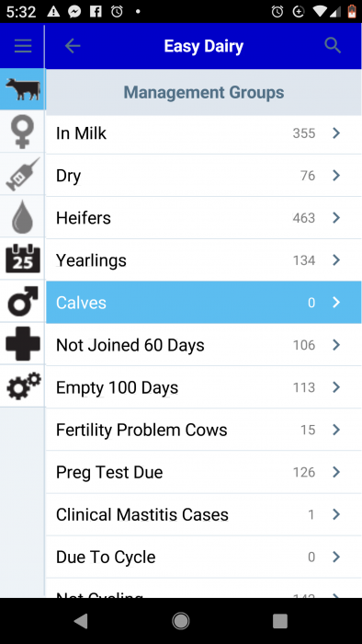
Task: Open the search magnifier icon
Action: (333, 46)
